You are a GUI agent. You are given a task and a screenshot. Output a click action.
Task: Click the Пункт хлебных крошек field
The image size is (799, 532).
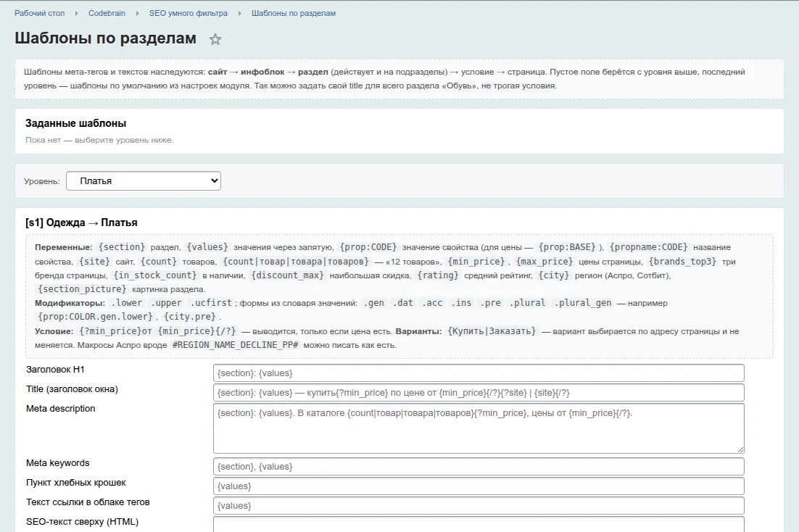click(x=479, y=486)
